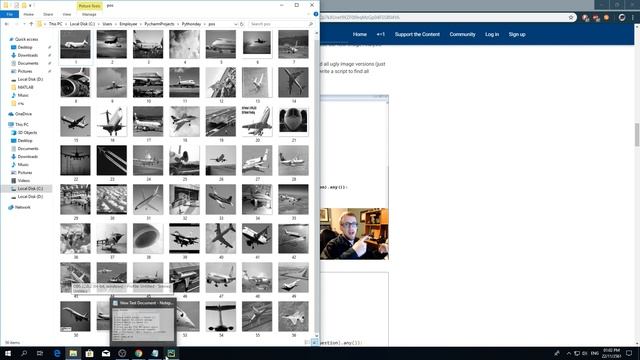Click Support the Content link

point(417,34)
